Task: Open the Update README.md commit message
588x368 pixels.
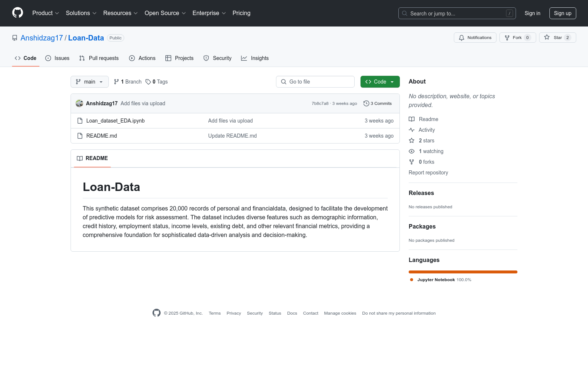Action: (x=233, y=136)
